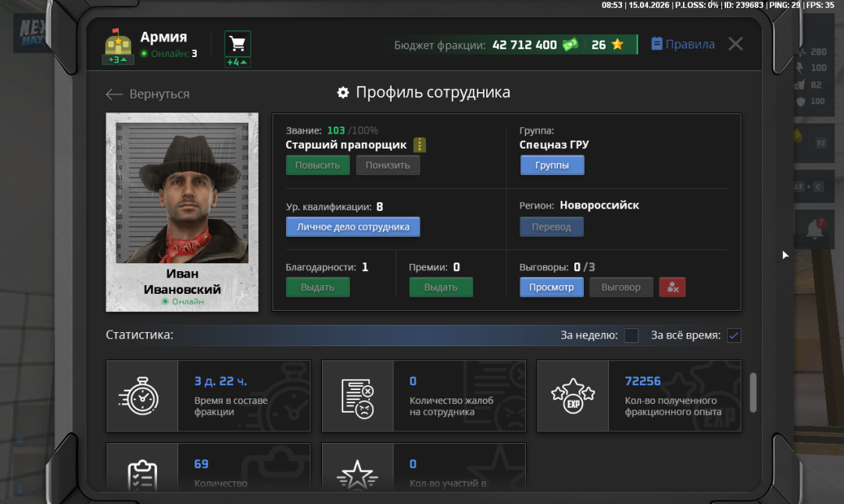Viewport: 844px width, 504px height.
Task: Click the complaints document icon
Action: tap(357, 396)
